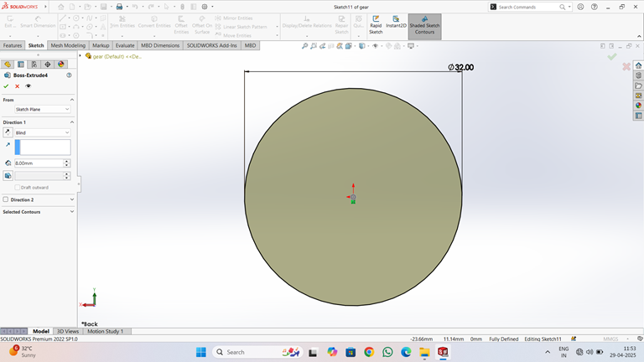Expand the Selected Contours section
The width and height of the screenshot is (644, 362).
[72, 212]
